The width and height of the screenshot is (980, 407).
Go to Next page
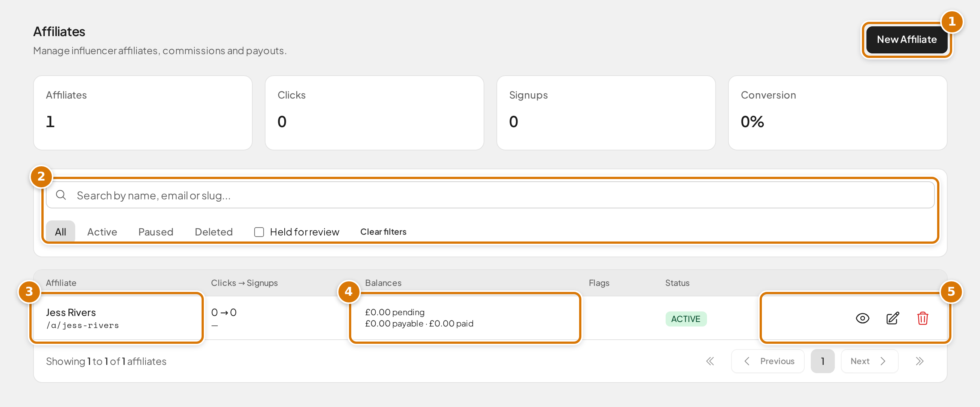click(869, 361)
